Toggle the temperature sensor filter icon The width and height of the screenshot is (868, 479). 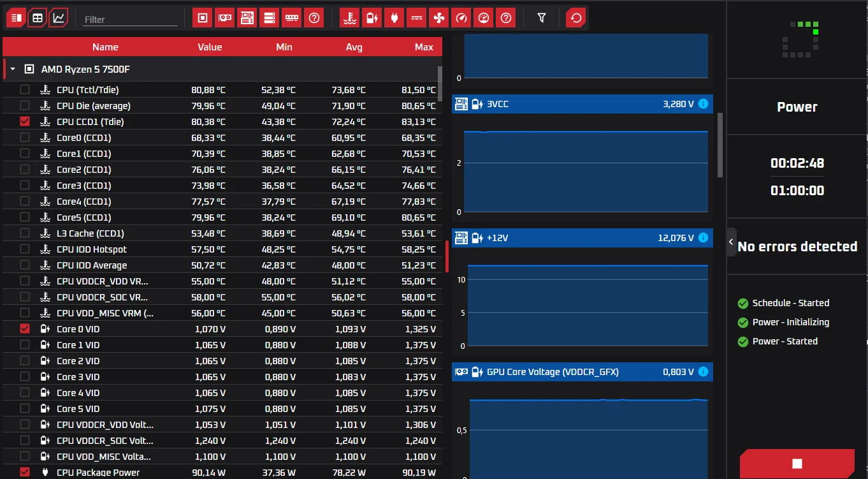pos(349,18)
